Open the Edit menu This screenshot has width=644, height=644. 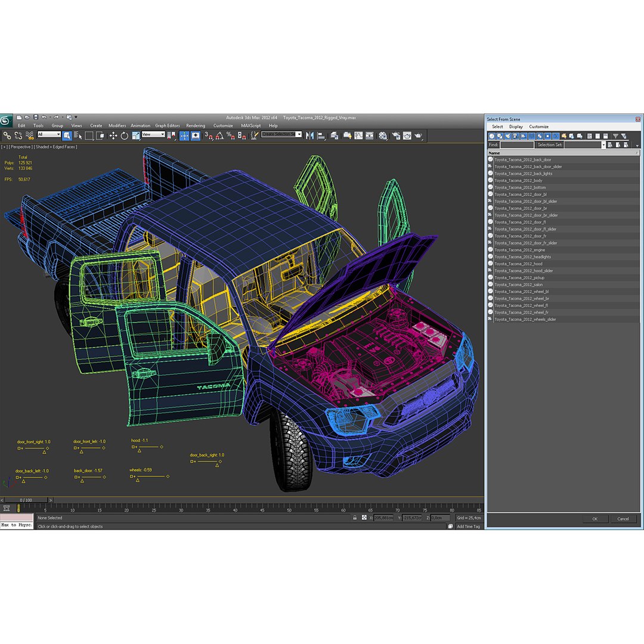click(21, 126)
